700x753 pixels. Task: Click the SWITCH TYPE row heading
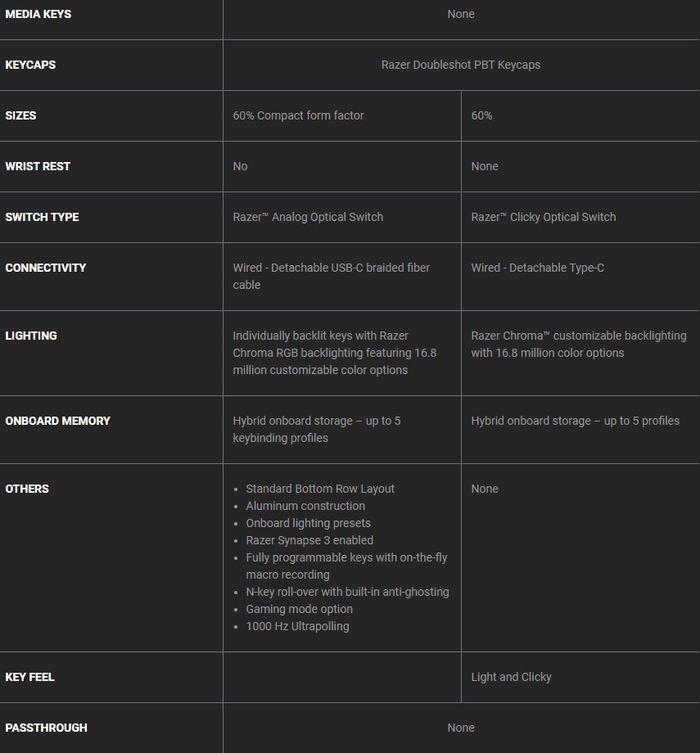click(x=42, y=217)
